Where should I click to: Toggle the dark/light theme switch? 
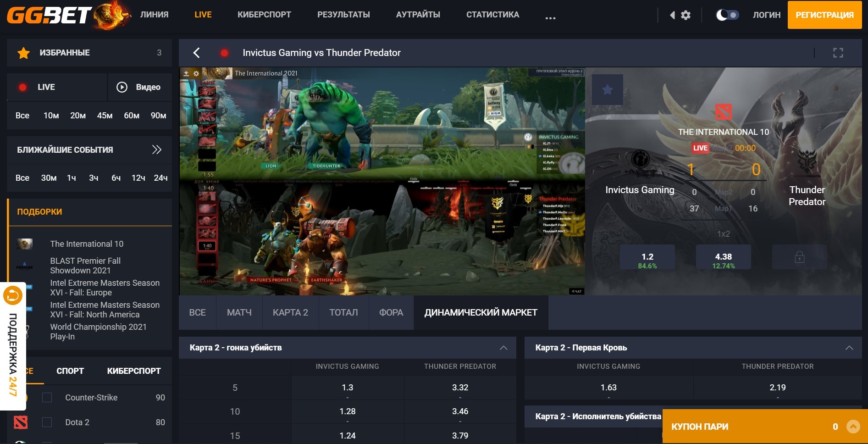coord(727,15)
